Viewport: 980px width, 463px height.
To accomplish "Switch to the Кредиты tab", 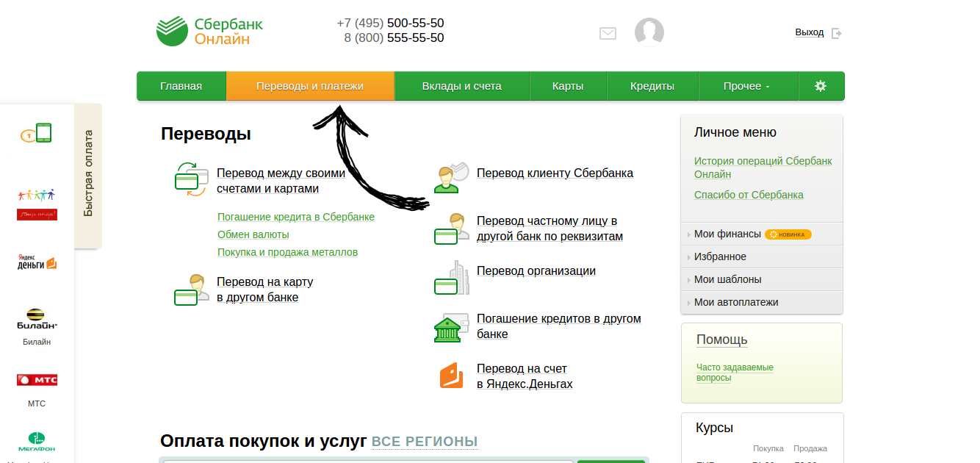I will [652, 86].
